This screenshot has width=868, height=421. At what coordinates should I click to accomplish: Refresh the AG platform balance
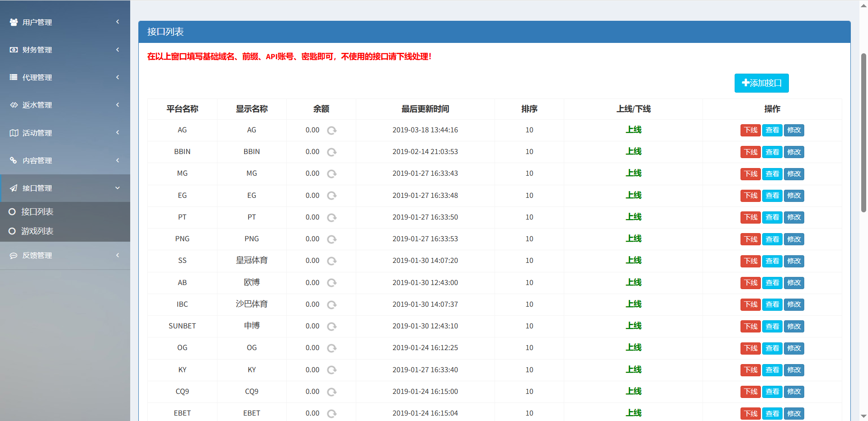click(x=332, y=131)
